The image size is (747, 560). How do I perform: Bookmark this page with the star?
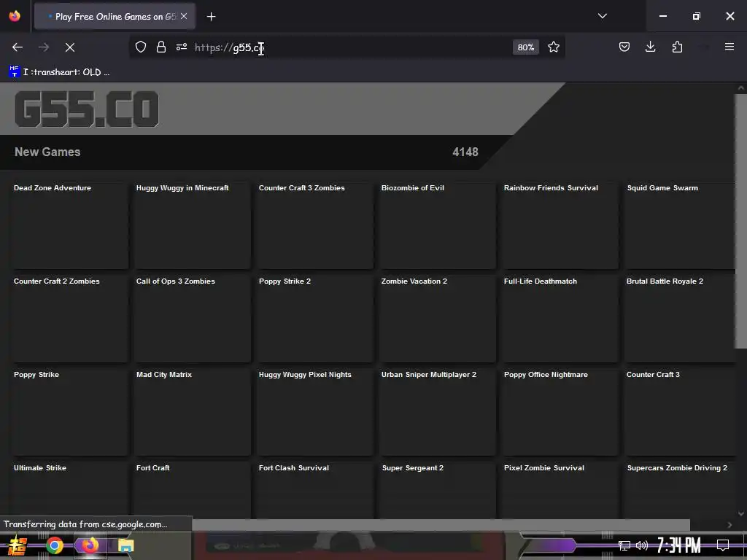click(x=554, y=47)
